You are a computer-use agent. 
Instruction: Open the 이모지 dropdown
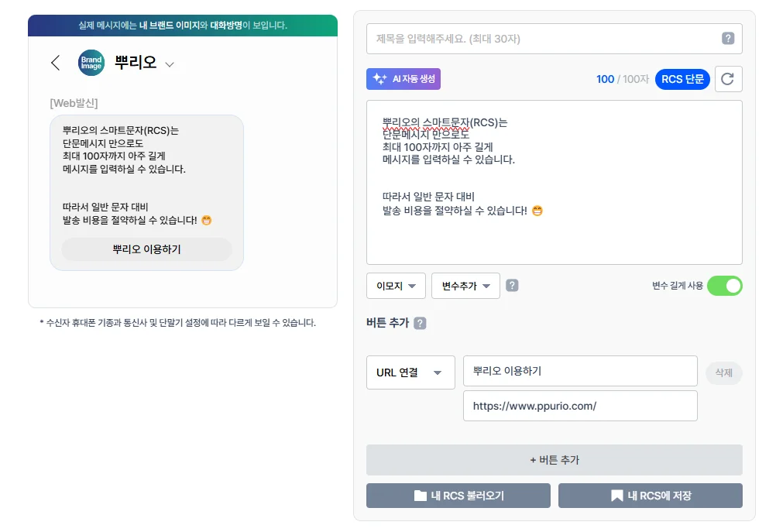pyautogui.click(x=396, y=286)
